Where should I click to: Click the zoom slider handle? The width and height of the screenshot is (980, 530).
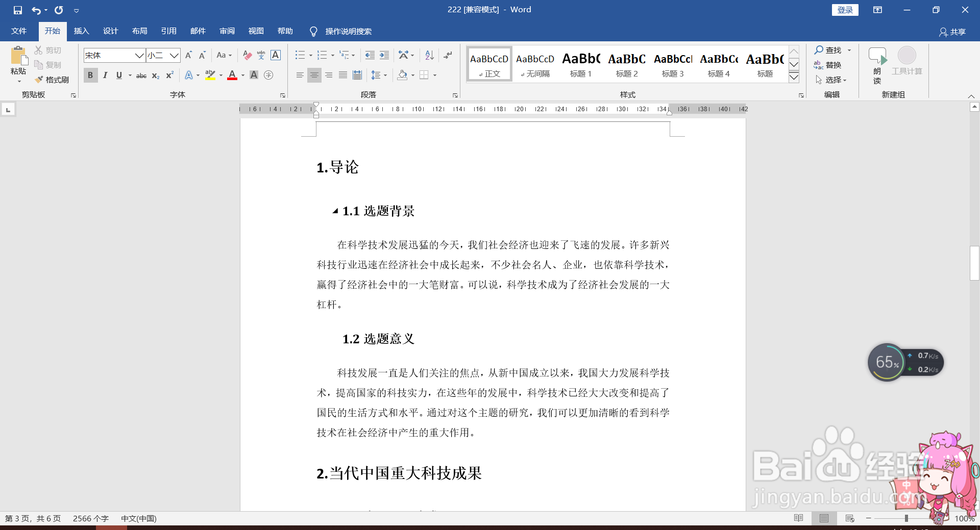click(x=906, y=518)
